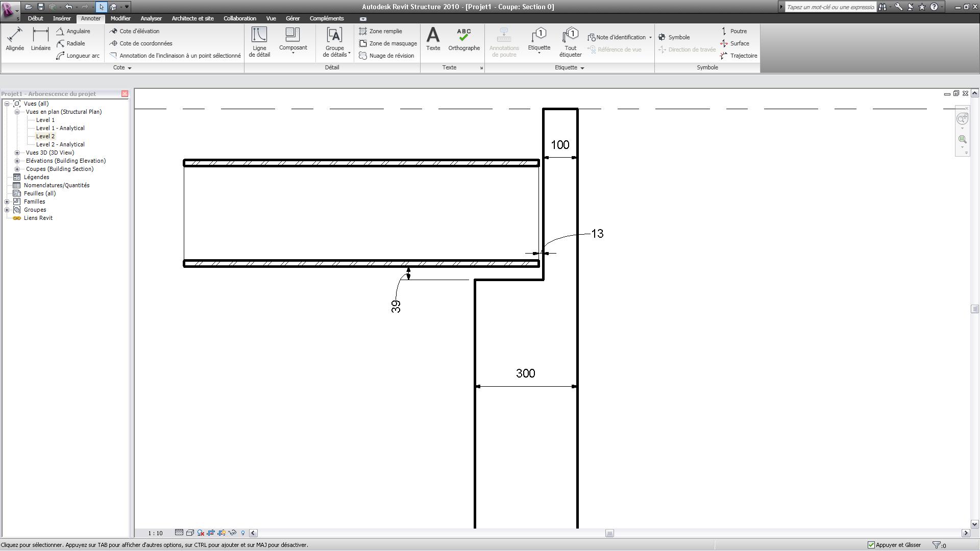Click the keyword search input field
The width and height of the screenshot is (980, 551).
(x=830, y=7)
